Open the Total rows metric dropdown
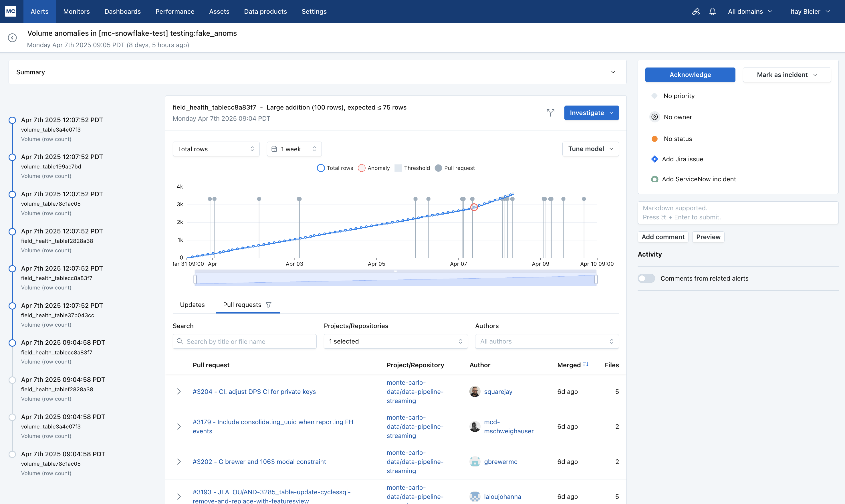 [216, 149]
